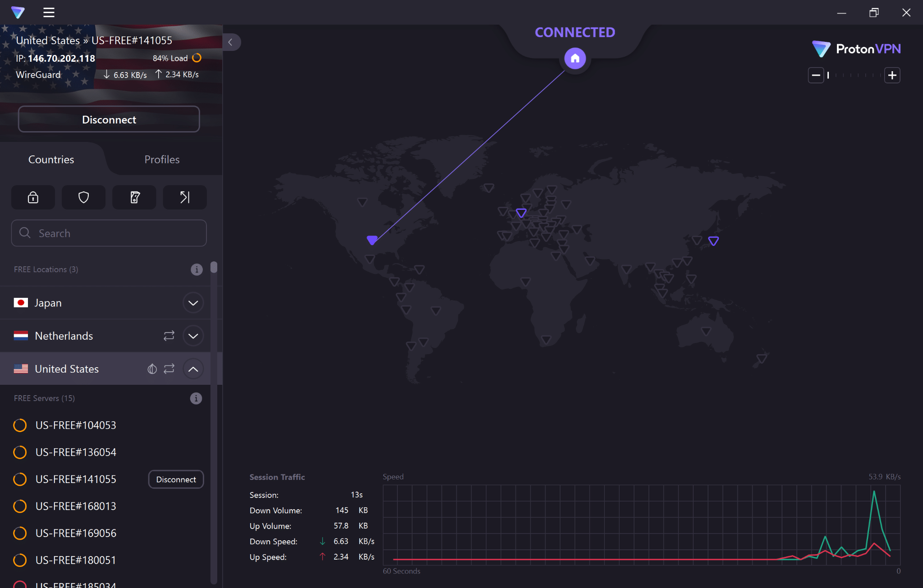Image resolution: width=923 pixels, height=588 pixels.
Task: Click the info icon next to FREE Servers
Action: click(196, 398)
